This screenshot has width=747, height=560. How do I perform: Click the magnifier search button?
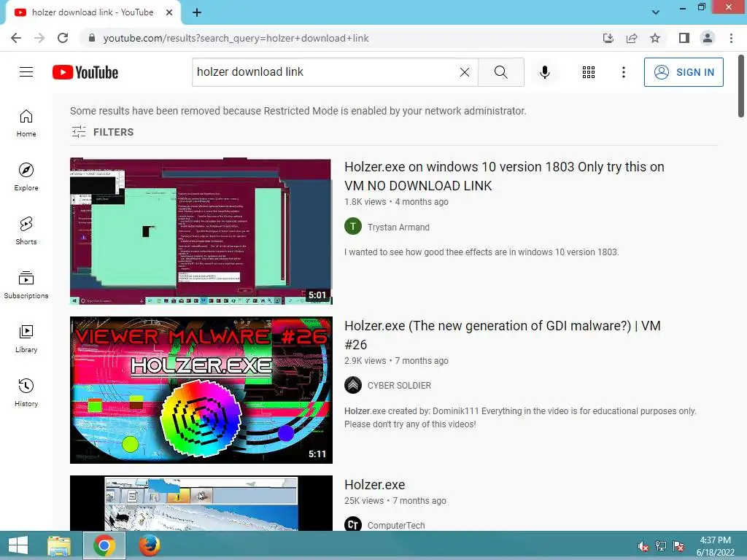point(500,72)
